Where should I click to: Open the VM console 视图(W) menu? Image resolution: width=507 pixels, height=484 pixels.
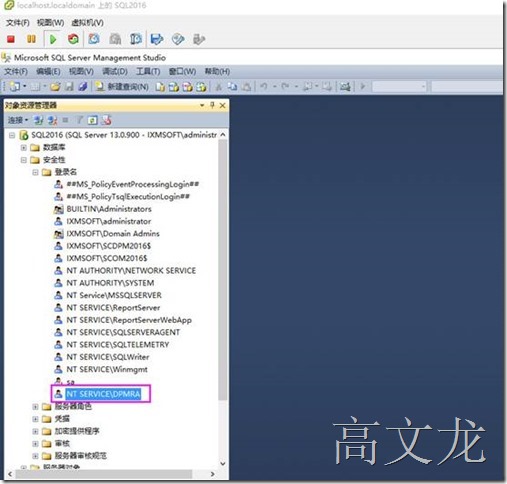point(50,23)
